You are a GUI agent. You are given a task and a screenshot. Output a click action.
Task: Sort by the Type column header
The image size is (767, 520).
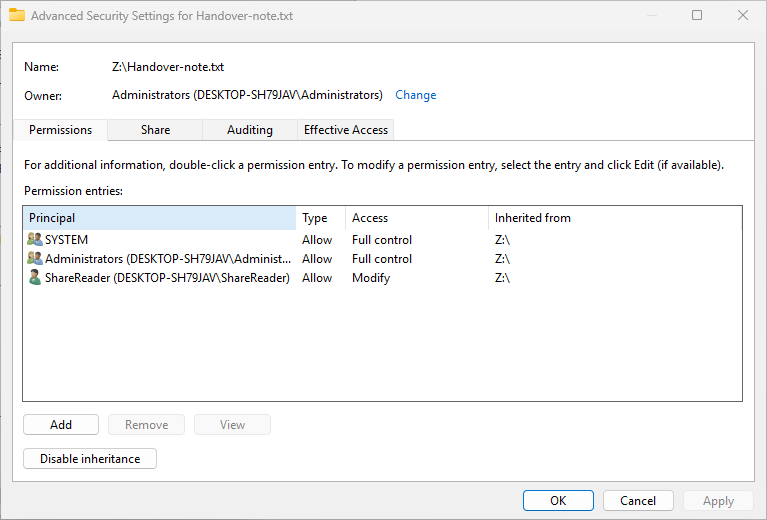pyautogui.click(x=321, y=218)
